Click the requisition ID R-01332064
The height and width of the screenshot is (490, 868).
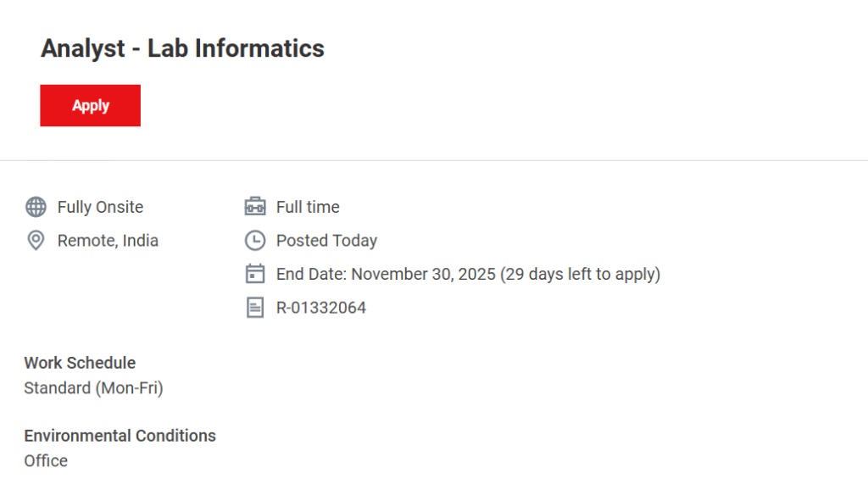click(x=321, y=308)
